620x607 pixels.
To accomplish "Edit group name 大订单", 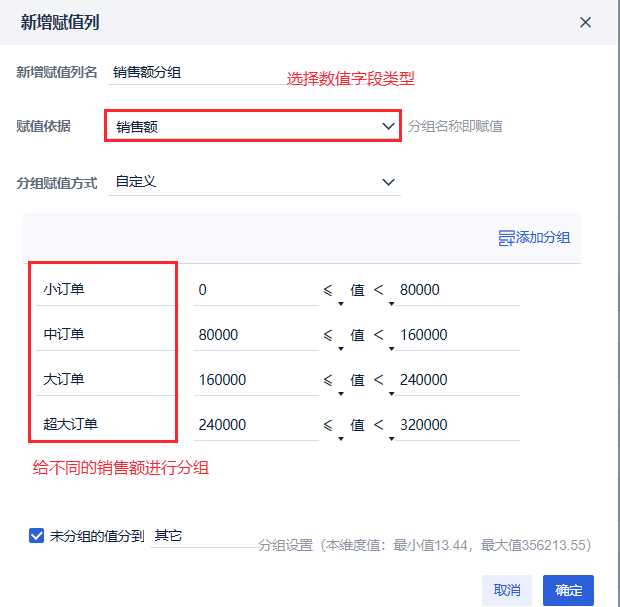I will coord(107,380).
